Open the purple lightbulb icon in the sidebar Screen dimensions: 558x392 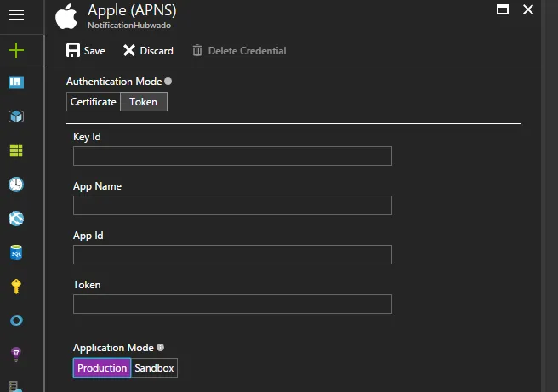point(16,355)
